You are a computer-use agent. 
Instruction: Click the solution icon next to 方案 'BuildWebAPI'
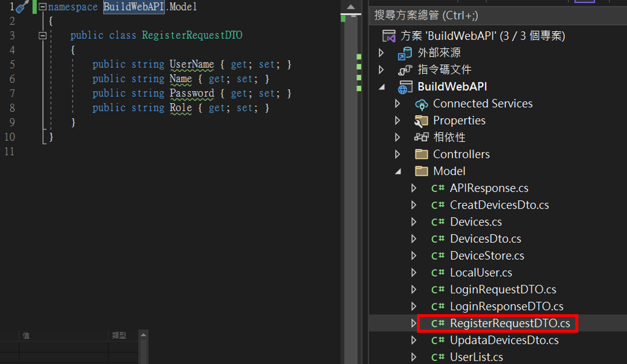click(x=389, y=36)
